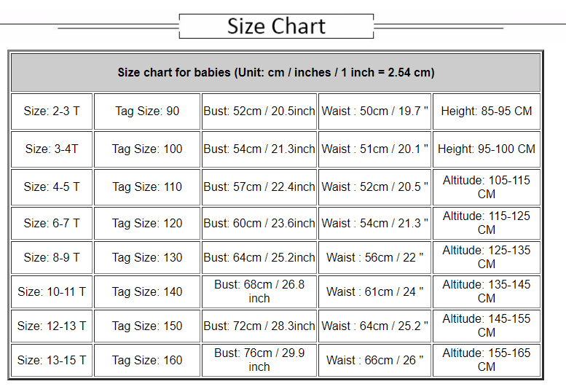
Task: Click the babies size chart header row
Action: tap(276, 73)
